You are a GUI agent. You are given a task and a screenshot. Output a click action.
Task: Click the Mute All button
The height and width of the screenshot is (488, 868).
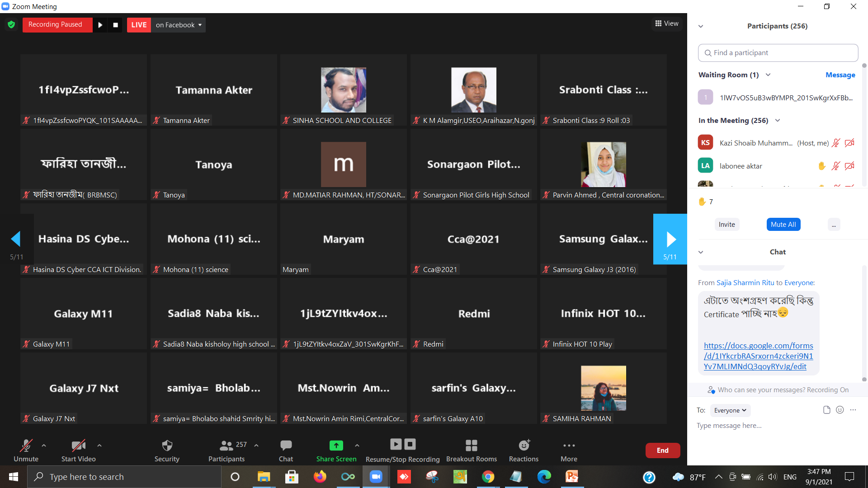tap(783, 225)
